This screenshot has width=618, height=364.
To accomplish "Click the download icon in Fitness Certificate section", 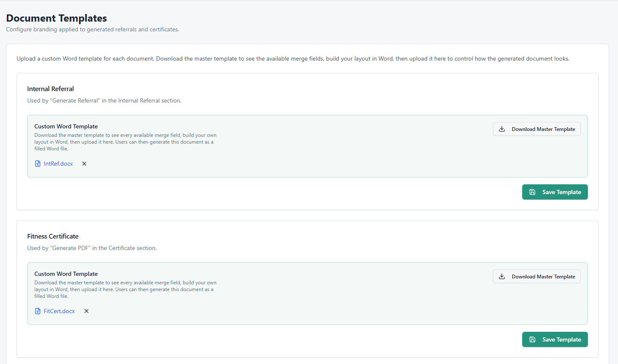I will 502,276.
